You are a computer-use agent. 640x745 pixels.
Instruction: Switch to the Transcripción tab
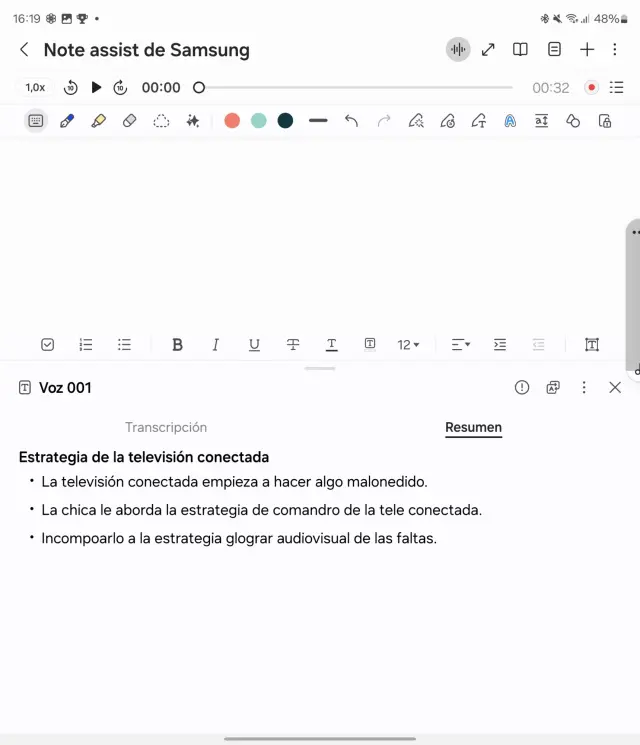pyautogui.click(x=166, y=427)
